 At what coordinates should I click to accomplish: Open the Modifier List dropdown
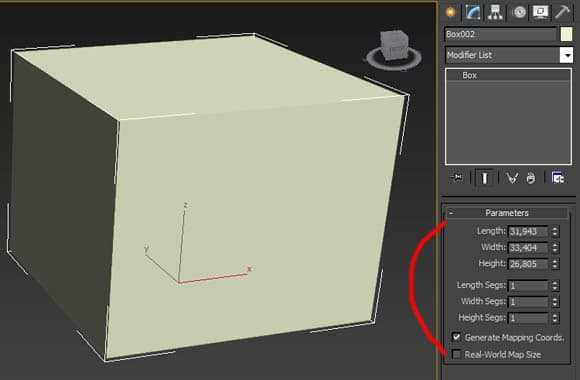(509, 56)
